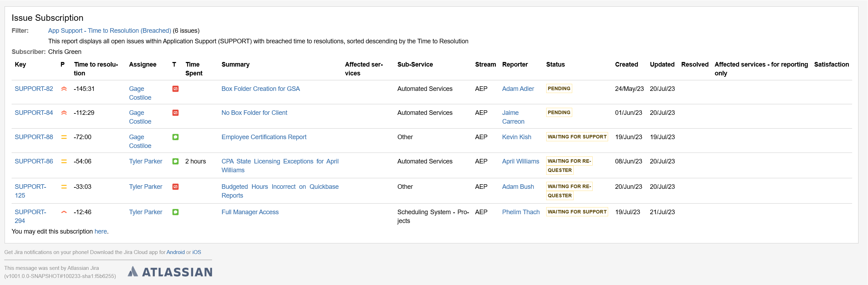Image resolution: width=868 pixels, height=285 pixels.
Task: Click 'here' to edit this subscription
Action: coord(101,231)
